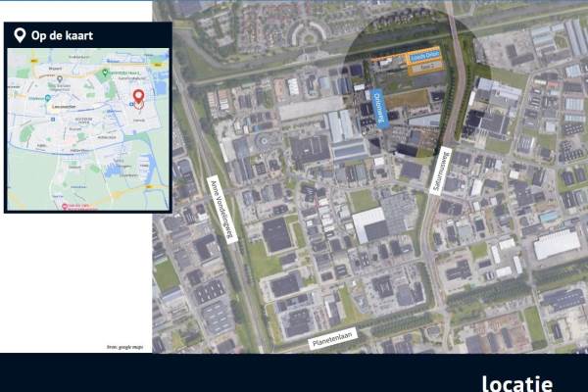The image size is (588, 392).
Task: Click the upper orange highlighted building label
Action: (423, 54)
